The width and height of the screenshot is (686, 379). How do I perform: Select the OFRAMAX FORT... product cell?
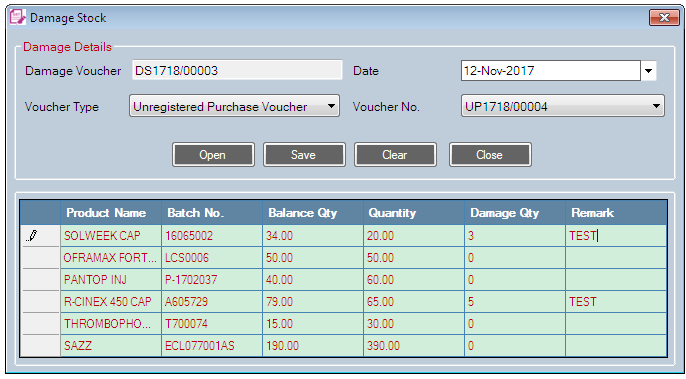(x=111, y=258)
